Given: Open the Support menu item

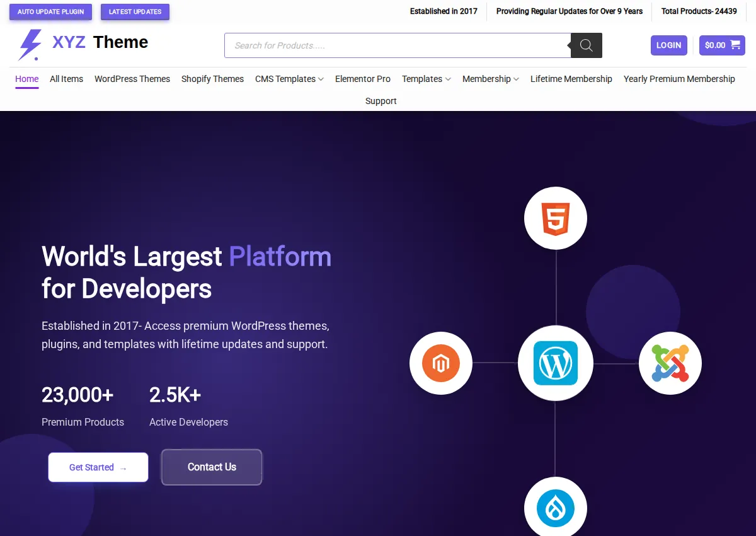Looking at the screenshot, I should (x=381, y=101).
